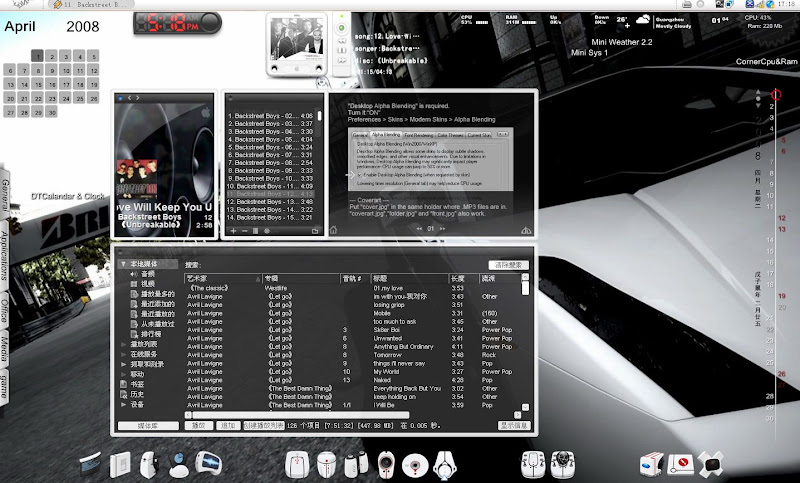Click the playlist vertical scrollbar thumb
The width and height of the screenshot is (800, 483).
[x=320, y=116]
